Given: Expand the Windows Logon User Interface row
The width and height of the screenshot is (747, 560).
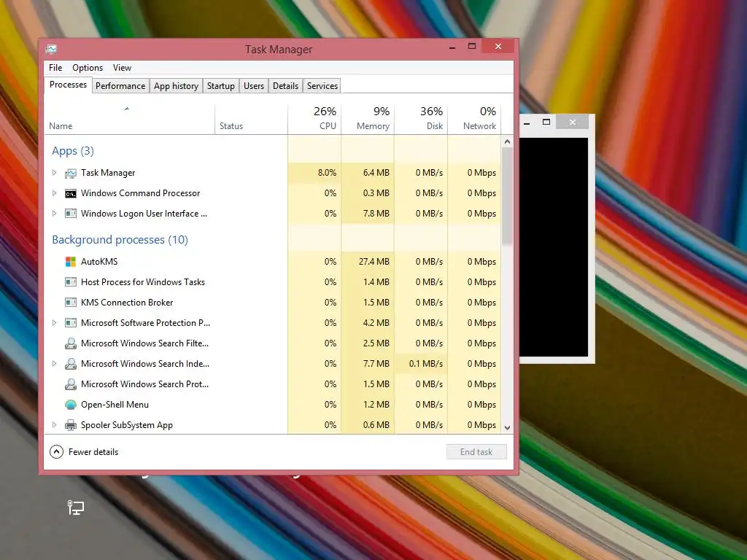Looking at the screenshot, I should pyautogui.click(x=54, y=214).
